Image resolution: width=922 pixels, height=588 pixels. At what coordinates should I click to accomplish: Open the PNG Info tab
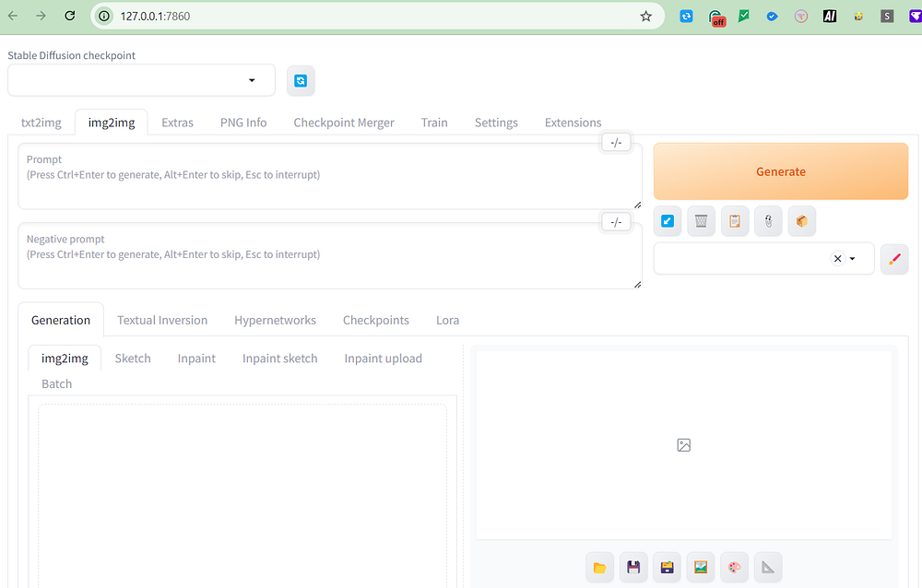pos(243,123)
